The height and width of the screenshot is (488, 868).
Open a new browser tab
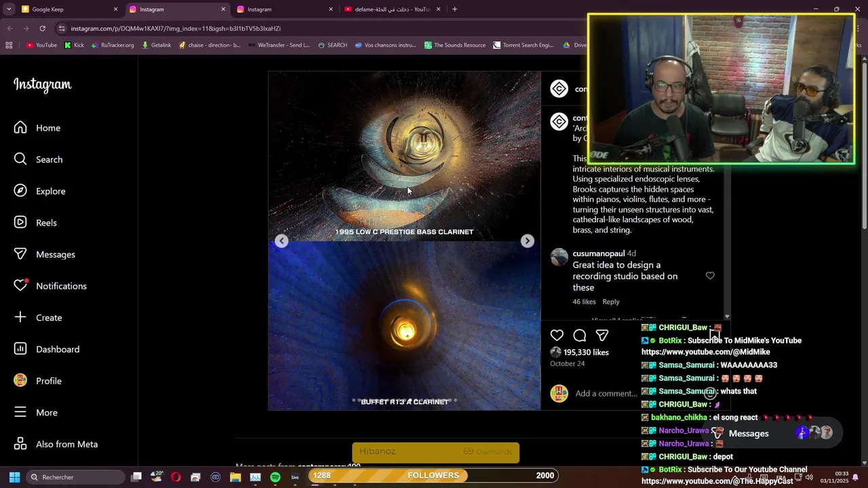pyautogui.click(x=454, y=9)
